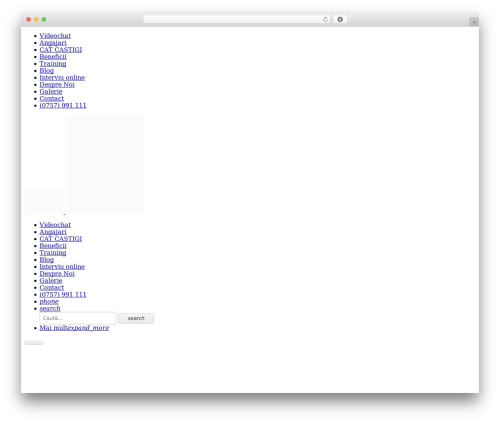Open Contact link in the lower menu
The height and width of the screenshot is (423, 500).
[x=52, y=288]
